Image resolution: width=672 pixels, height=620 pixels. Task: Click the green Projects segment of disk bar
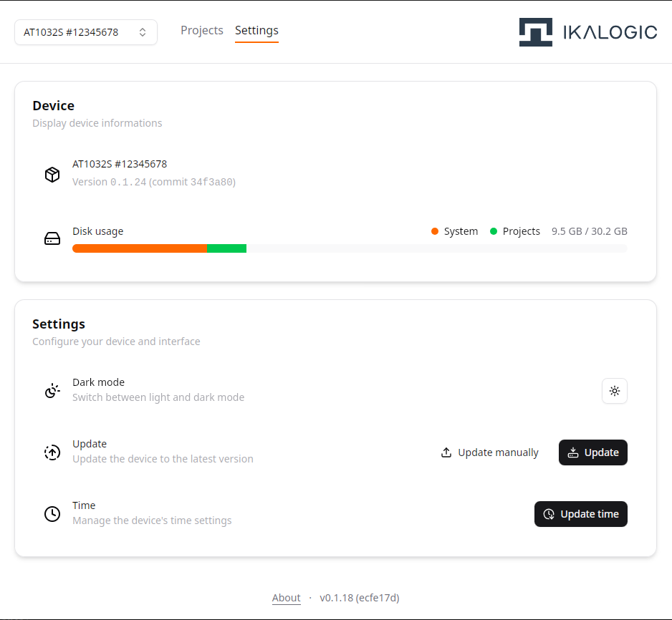[x=227, y=248]
